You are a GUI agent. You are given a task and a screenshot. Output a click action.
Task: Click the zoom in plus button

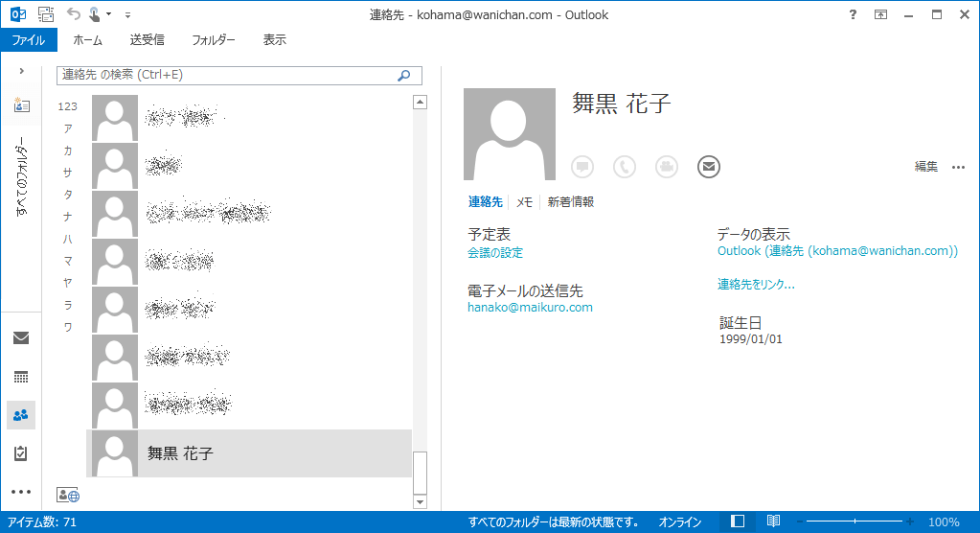910,521
